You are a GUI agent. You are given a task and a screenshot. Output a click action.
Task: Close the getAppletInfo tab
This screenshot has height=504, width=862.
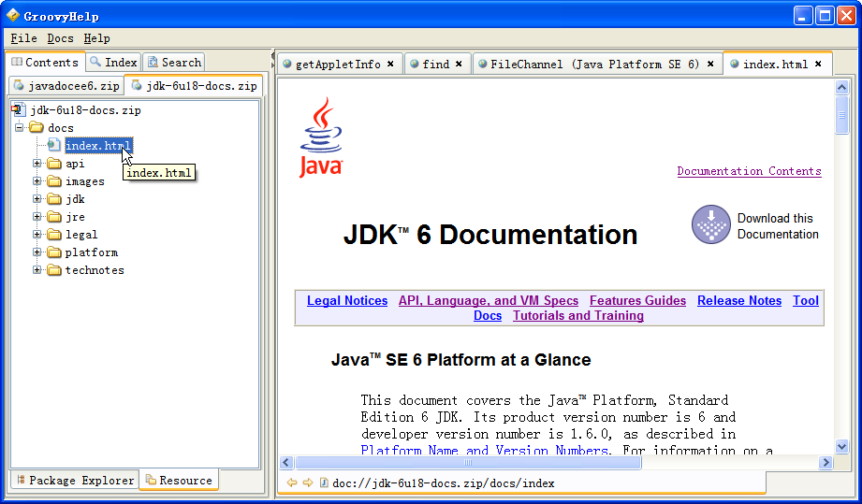(390, 65)
